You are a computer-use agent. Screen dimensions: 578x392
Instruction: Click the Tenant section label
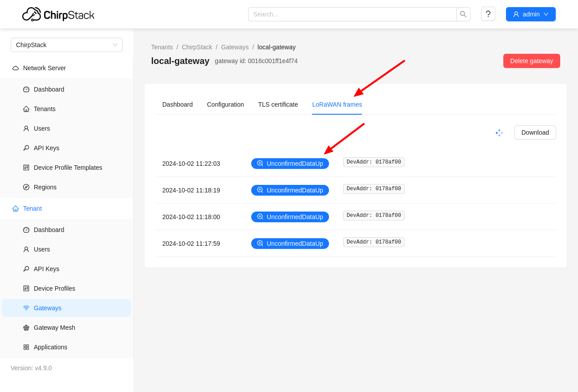click(x=32, y=208)
